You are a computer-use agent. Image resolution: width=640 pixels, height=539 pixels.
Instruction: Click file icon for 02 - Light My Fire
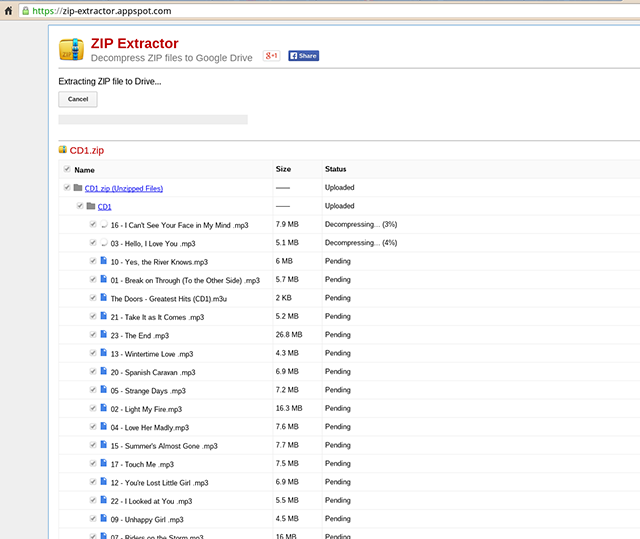104,407
